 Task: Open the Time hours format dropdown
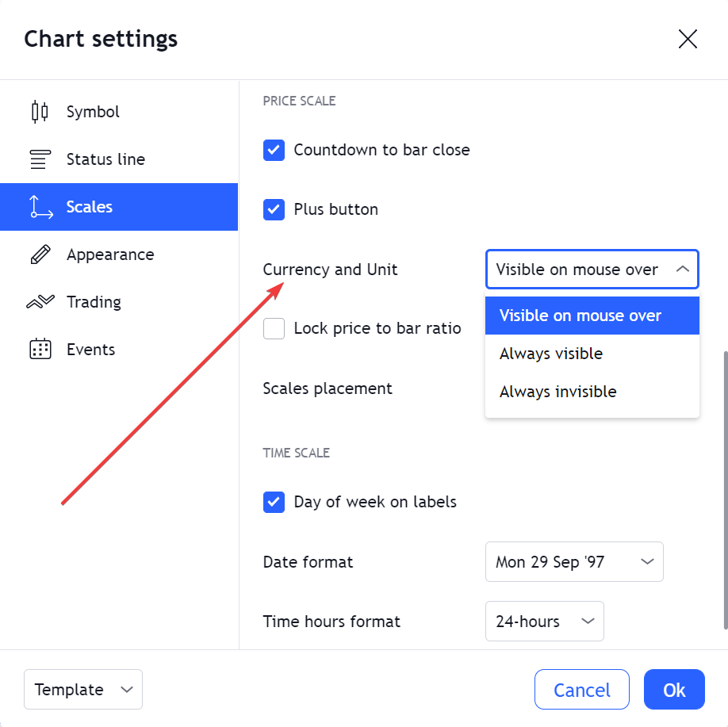click(545, 621)
